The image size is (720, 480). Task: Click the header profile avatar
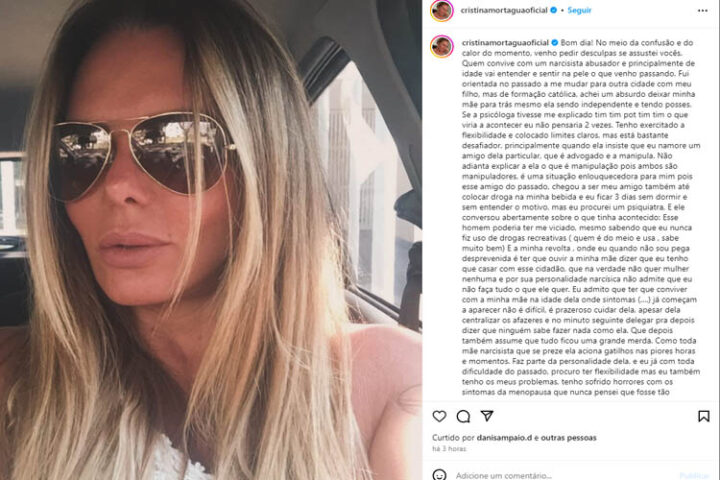[x=442, y=10]
